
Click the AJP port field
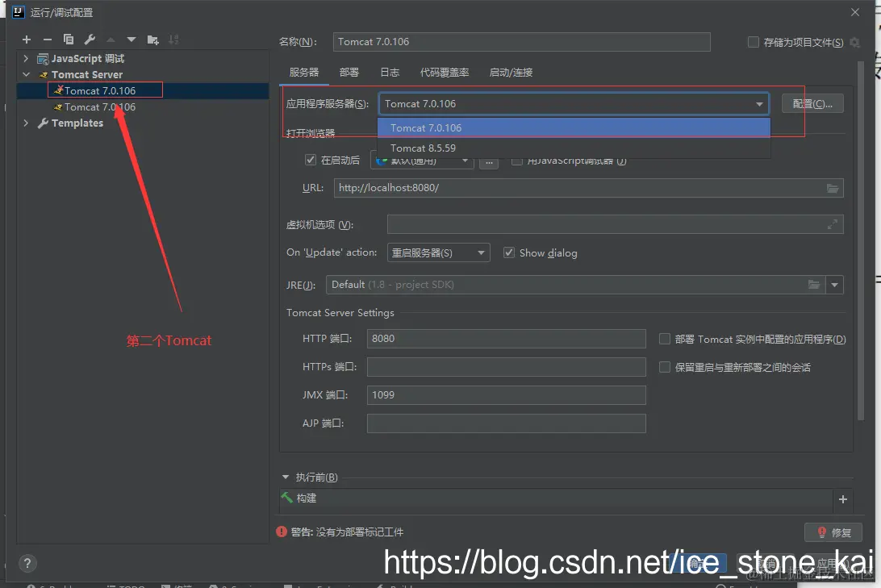pos(506,423)
